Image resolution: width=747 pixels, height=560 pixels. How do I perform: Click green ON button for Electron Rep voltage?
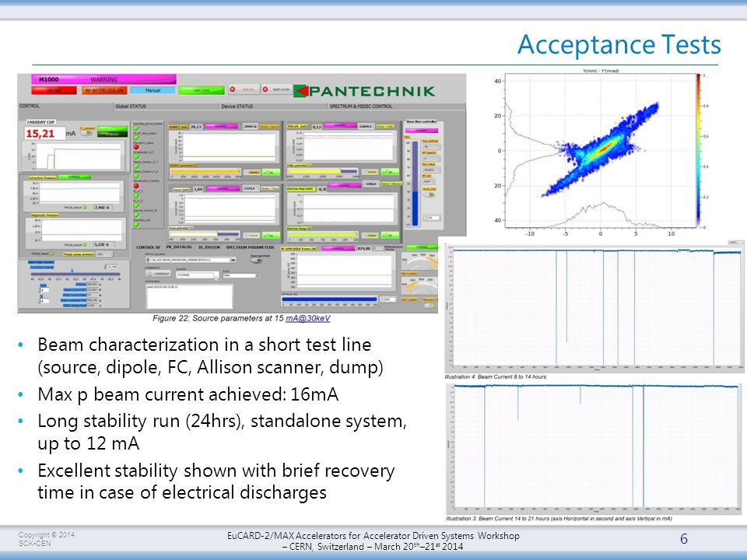pos(390,235)
